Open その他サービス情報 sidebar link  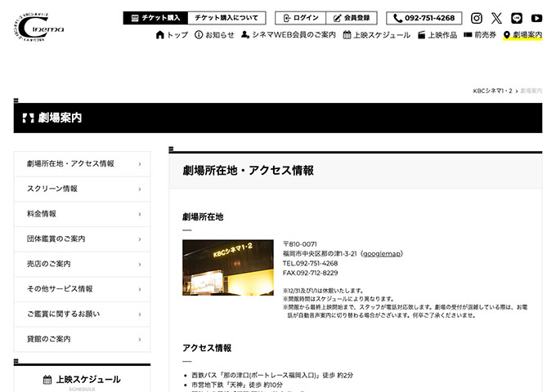[x=82, y=289]
